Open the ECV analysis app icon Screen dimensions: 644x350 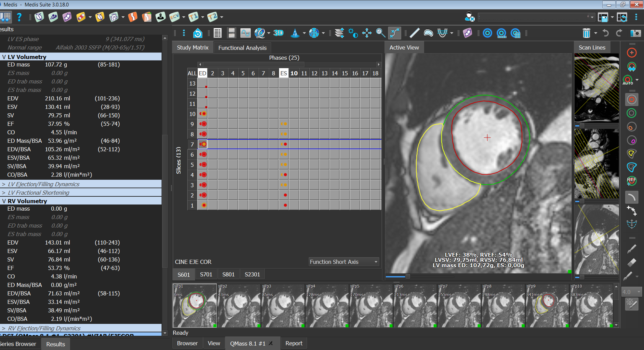[x=174, y=17]
